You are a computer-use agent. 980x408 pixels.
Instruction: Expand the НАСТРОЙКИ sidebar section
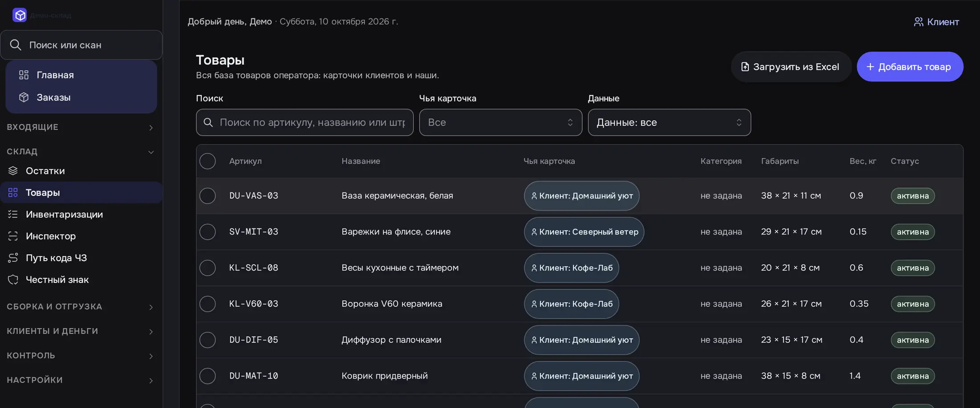coord(81,380)
